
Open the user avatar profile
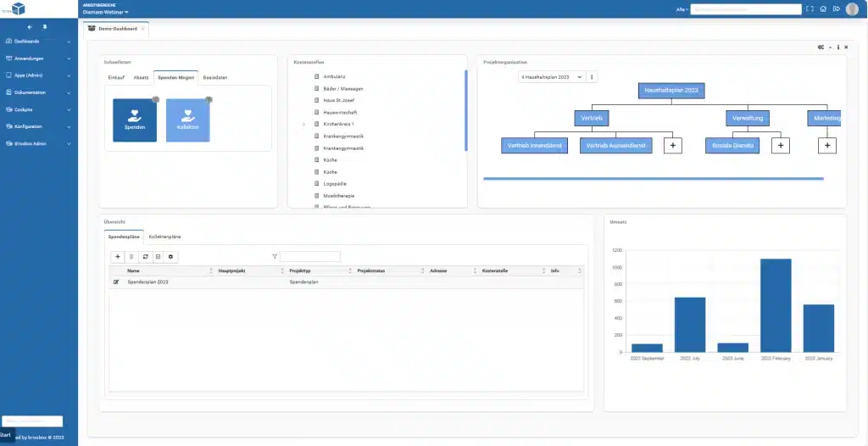tap(853, 8)
